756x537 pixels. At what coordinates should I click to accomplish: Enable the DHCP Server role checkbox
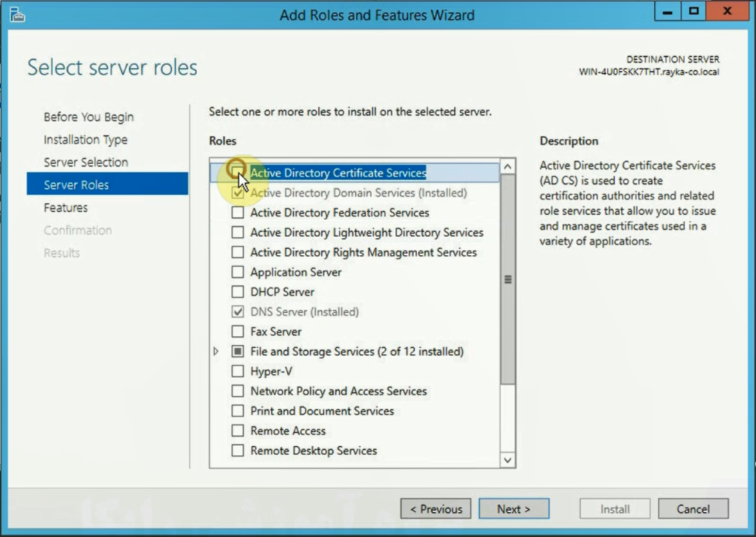[238, 292]
